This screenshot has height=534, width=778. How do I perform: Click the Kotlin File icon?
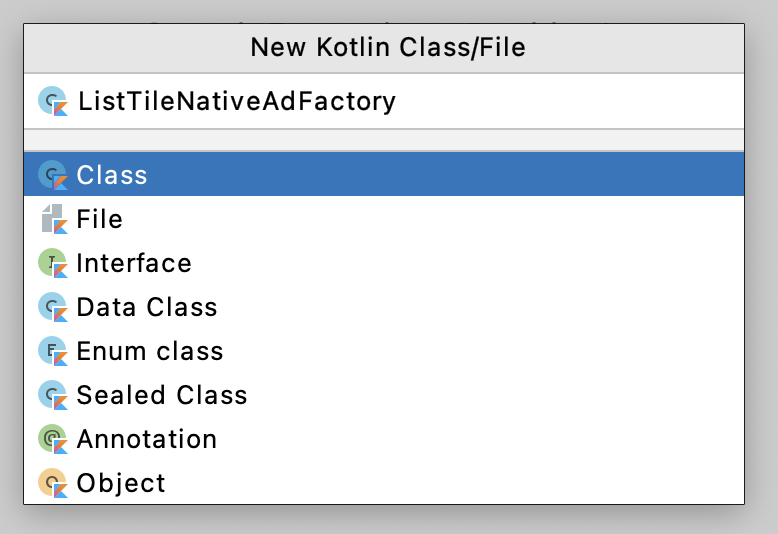(52, 219)
